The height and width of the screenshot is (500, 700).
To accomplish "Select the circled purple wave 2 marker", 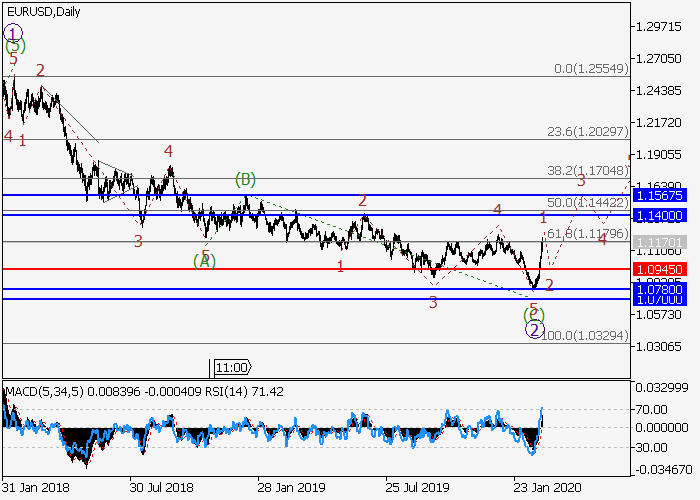I will tap(535, 330).
